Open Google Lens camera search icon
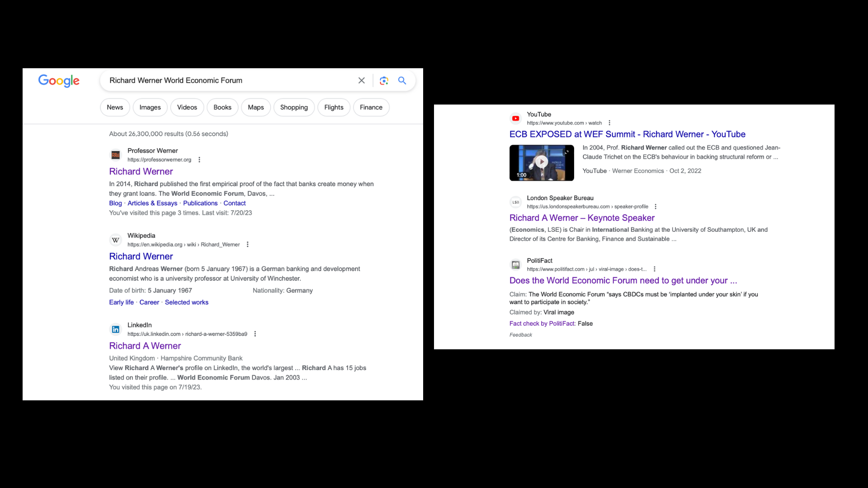868x488 pixels. 384,80
